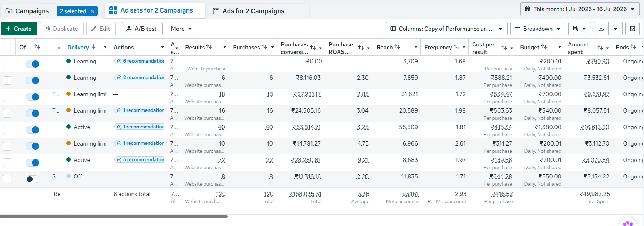Click the horizontal scrollbar at bottom
The image size is (644, 226).
point(114,216)
